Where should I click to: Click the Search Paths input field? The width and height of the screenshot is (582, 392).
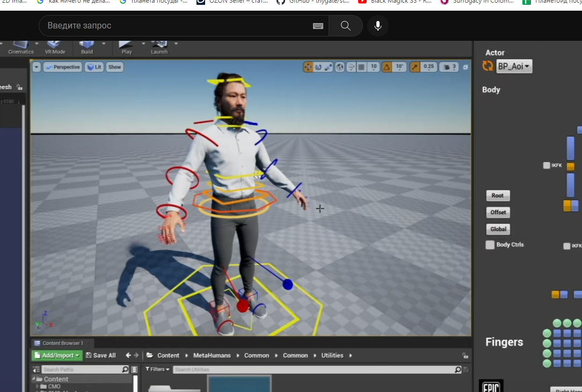(x=81, y=369)
